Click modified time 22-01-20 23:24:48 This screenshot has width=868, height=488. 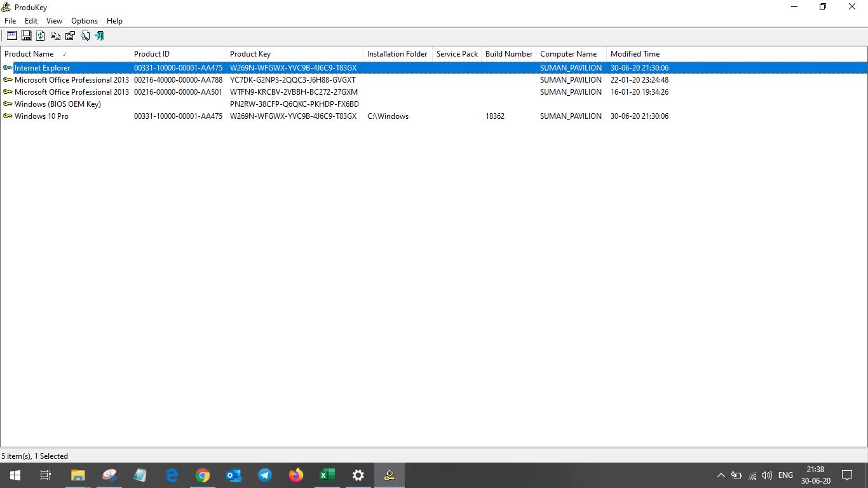[x=639, y=80]
